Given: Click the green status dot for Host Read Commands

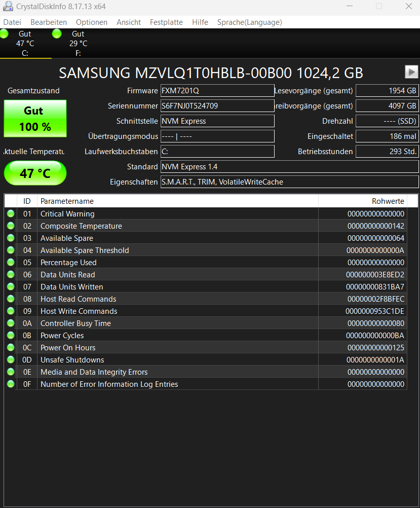Looking at the screenshot, I should tap(11, 299).
